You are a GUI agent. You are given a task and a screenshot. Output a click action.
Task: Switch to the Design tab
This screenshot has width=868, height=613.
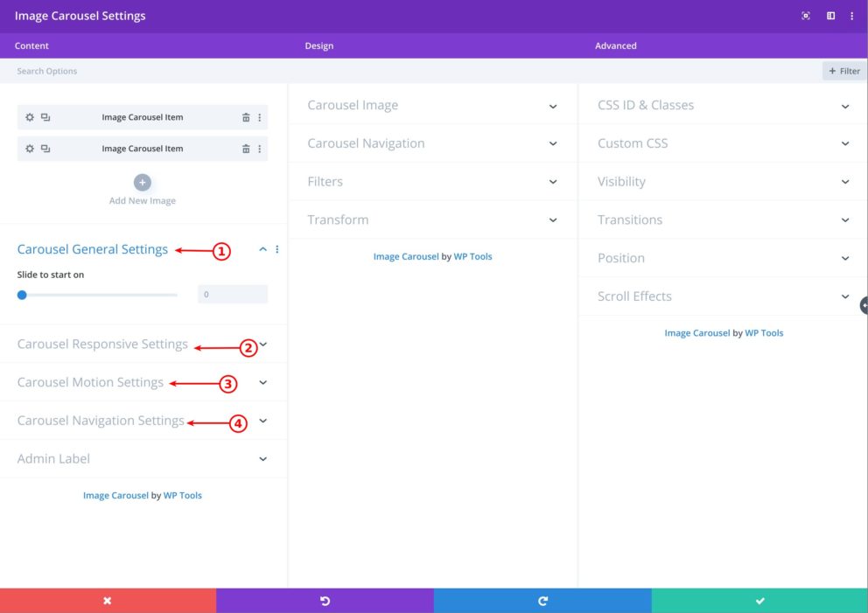[x=318, y=45]
